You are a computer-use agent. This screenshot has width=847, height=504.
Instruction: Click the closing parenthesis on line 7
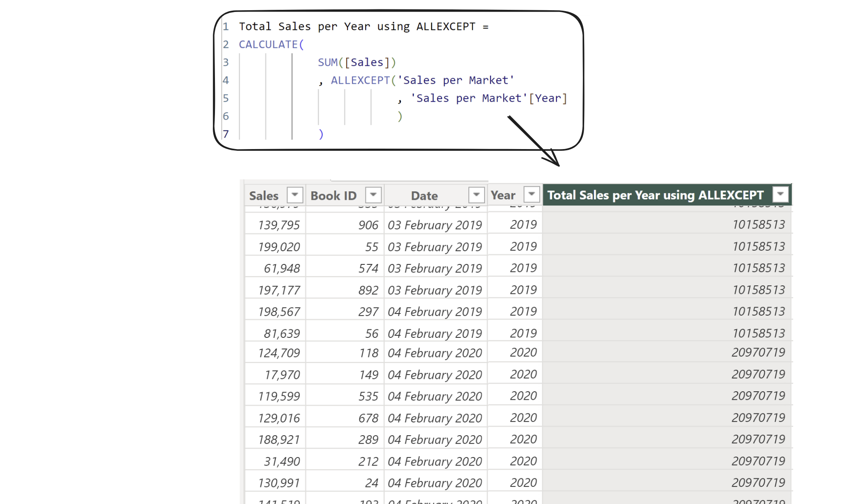pyautogui.click(x=321, y=134)
